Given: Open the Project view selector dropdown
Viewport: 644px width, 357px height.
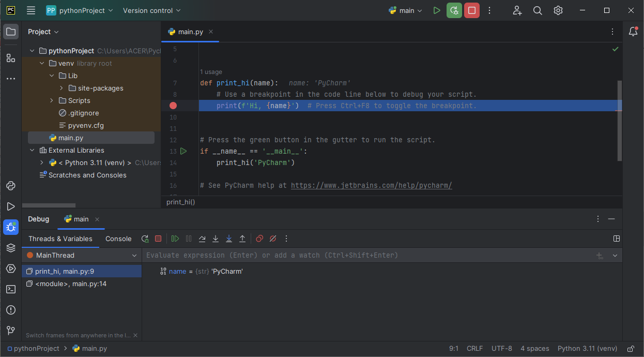Looking at the screenshot, I should tap(43, 32).
